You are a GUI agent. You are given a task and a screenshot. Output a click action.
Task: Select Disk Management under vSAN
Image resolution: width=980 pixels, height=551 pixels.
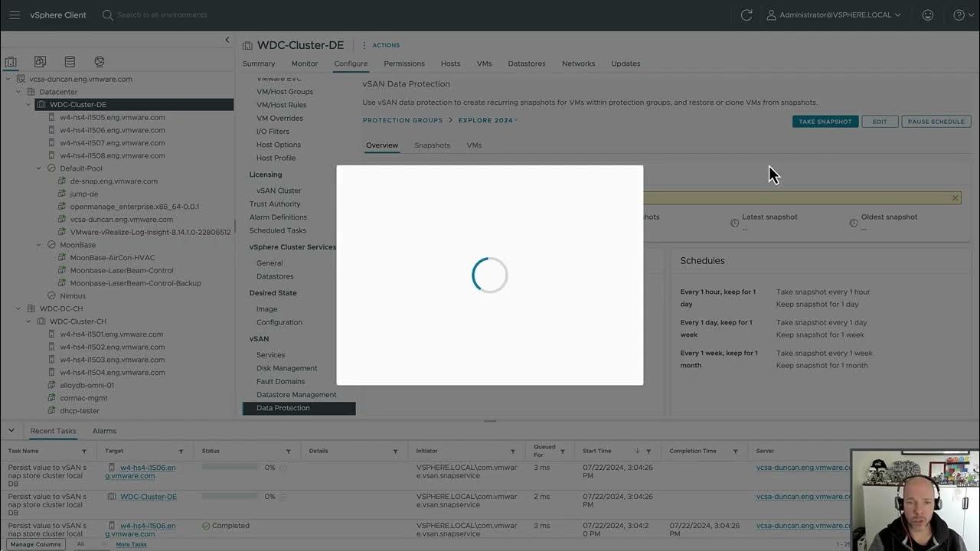coord(286,368)
